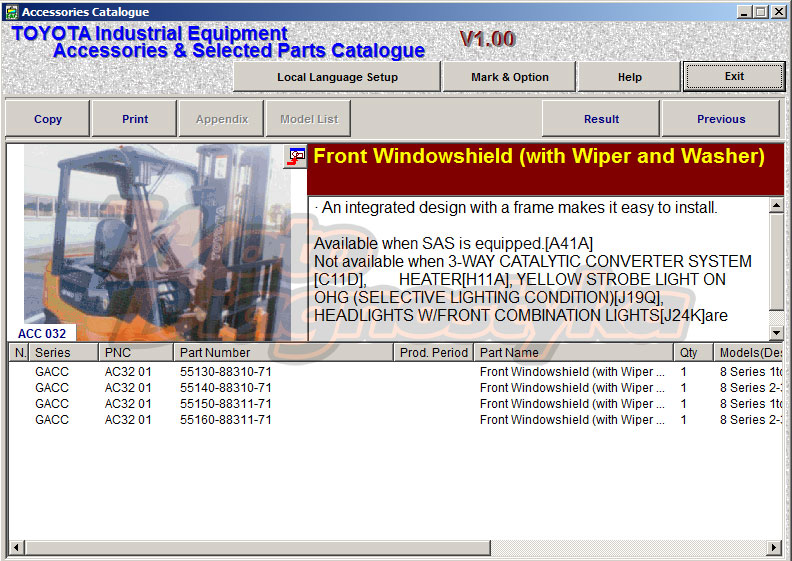Close the Accessories Catalogue window
The image size is (792, 561).
point(778,12)
